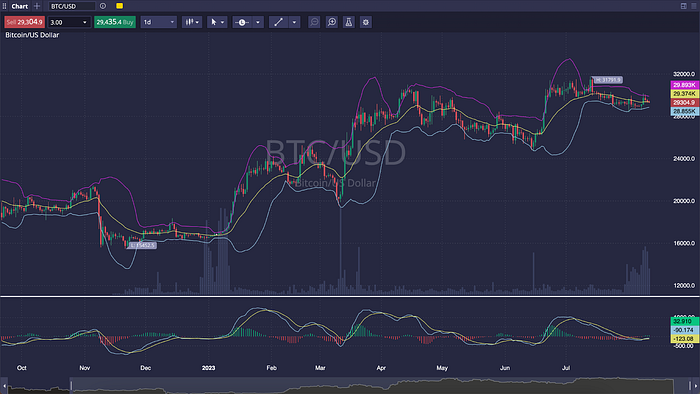Click the zoom in magnifier icon
This screenshot has height=394, width=700.
click(x=332, y=22)
